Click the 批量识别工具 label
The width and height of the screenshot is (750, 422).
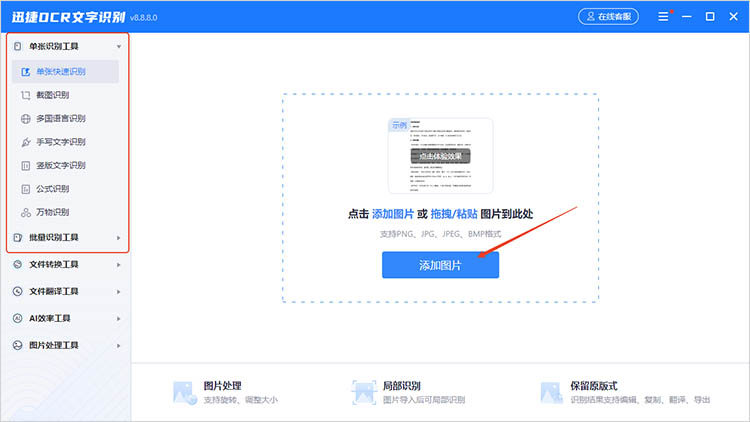(54, 237)
